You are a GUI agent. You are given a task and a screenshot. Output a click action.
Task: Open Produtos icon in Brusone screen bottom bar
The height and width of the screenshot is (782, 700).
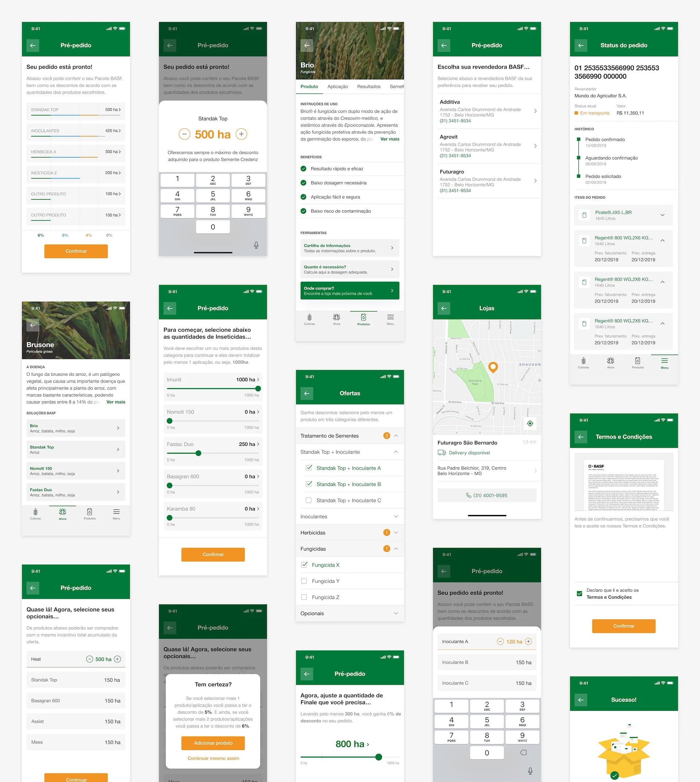(x=90, y=514)
